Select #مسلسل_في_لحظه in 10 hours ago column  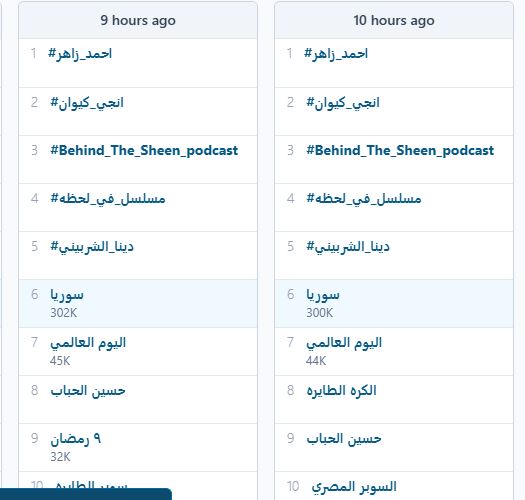pos(364,199)
